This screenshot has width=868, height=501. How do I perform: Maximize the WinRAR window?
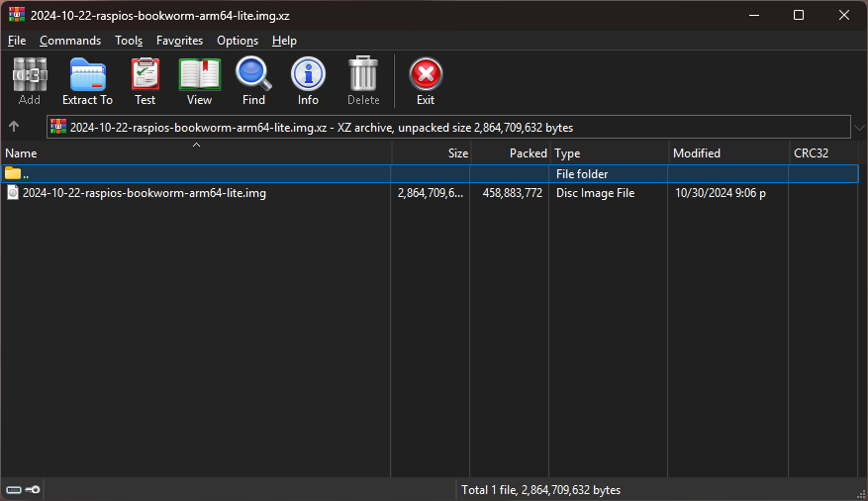799,15
